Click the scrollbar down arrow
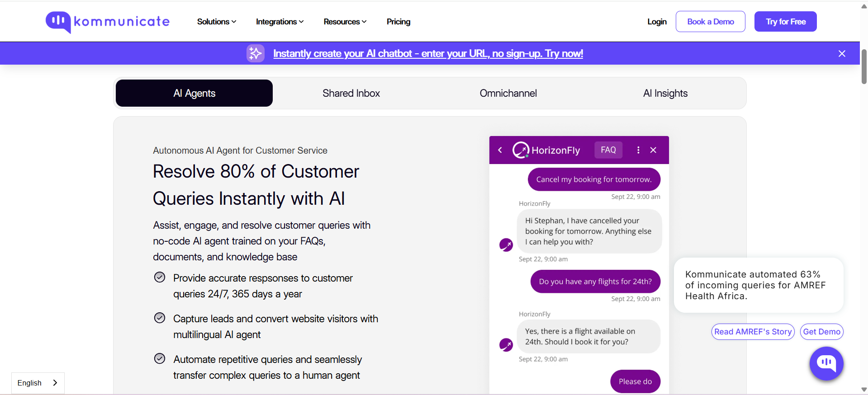 click(x=864, y=390)
